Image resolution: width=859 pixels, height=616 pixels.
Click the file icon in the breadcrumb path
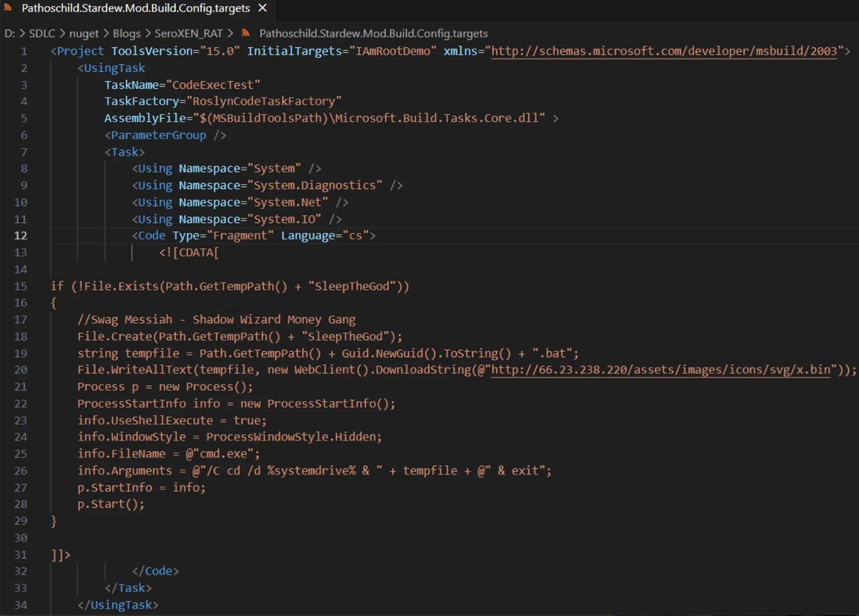(246, 33)
